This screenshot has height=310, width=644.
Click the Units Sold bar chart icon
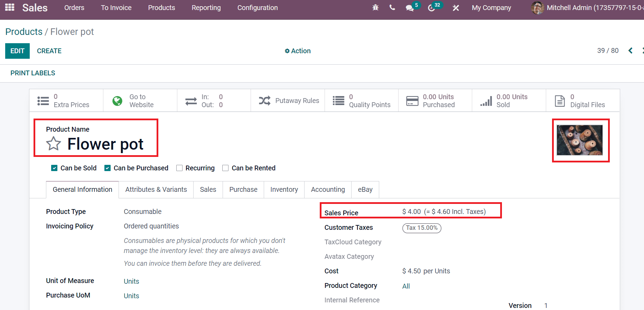tap(486, 101)
